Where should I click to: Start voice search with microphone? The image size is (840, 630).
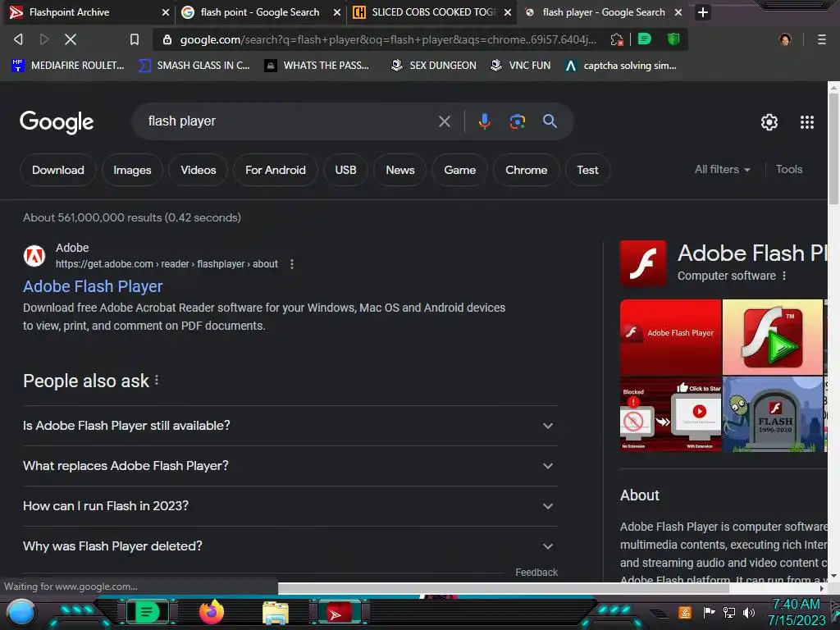coord(484,121)
